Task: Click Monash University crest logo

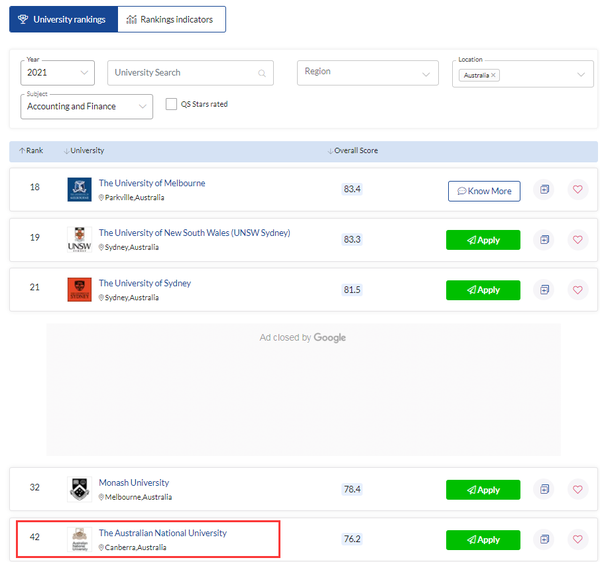Action: (x=80, y=489)
